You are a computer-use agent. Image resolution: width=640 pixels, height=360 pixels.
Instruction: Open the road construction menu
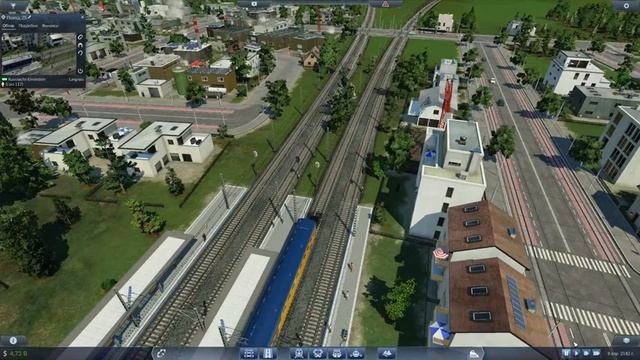pos(268,353)
